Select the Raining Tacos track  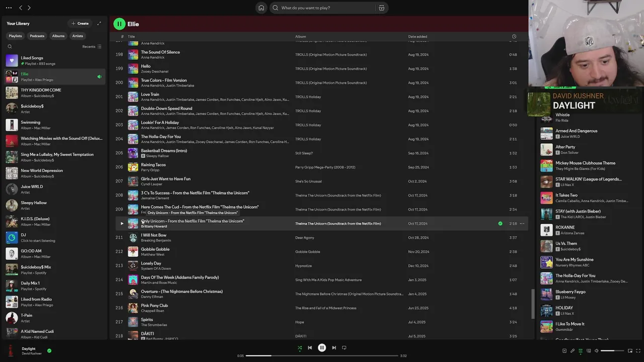tap(153, 164)
